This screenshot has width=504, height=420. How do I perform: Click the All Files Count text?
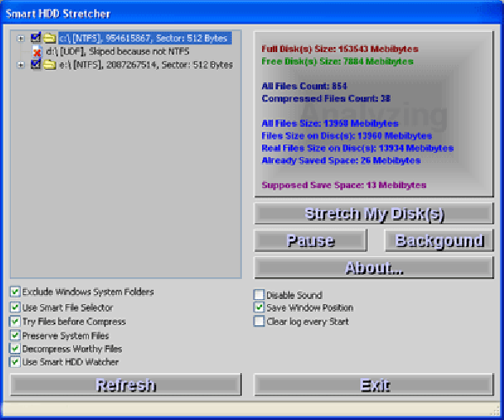point(304,86)
